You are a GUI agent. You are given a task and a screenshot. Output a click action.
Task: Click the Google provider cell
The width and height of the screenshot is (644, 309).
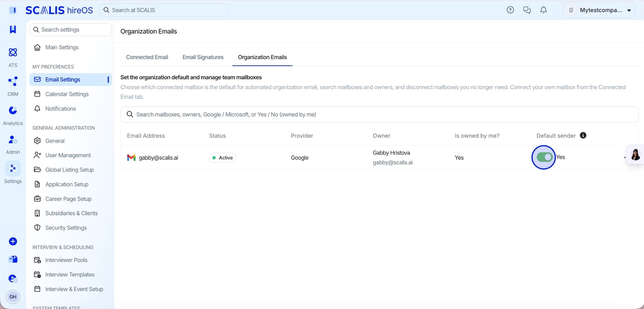tap(299, 158)
